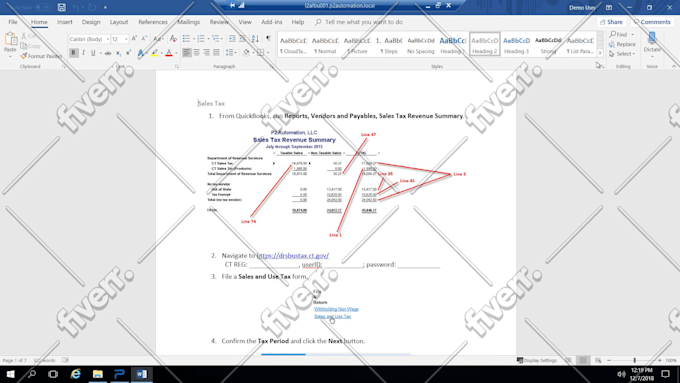680x383 pixels.
Task: Click taskbar search magnifier
Action: [32, 374]
